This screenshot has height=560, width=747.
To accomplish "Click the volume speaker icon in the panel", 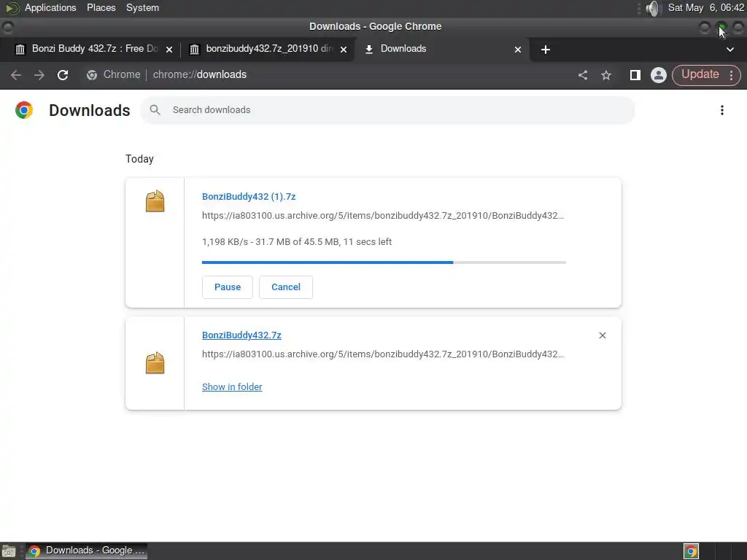I will point(653,8).
